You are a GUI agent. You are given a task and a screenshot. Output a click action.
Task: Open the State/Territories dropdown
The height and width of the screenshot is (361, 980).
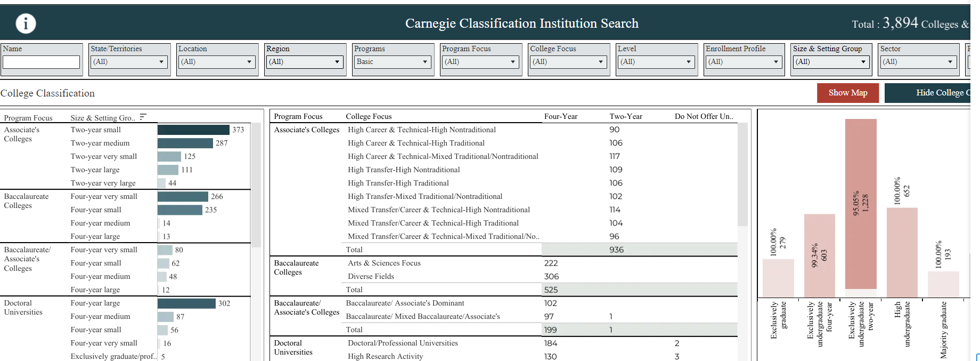(129, 62)
